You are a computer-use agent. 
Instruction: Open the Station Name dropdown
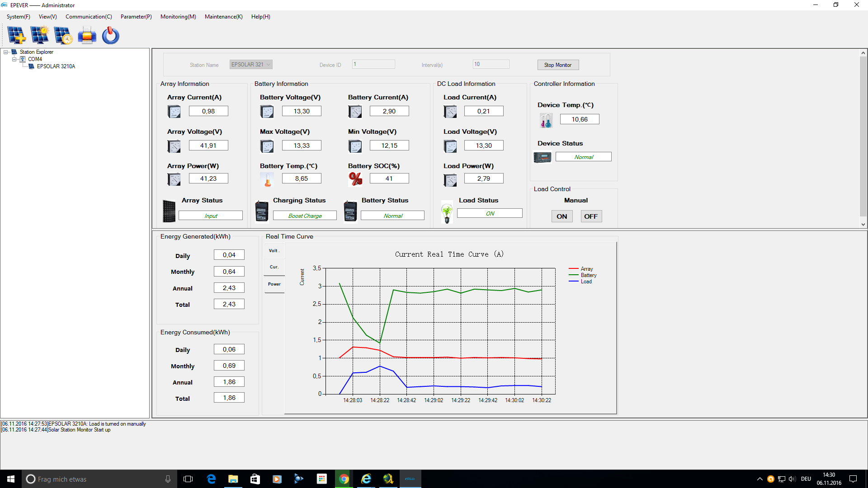point(269,65)
